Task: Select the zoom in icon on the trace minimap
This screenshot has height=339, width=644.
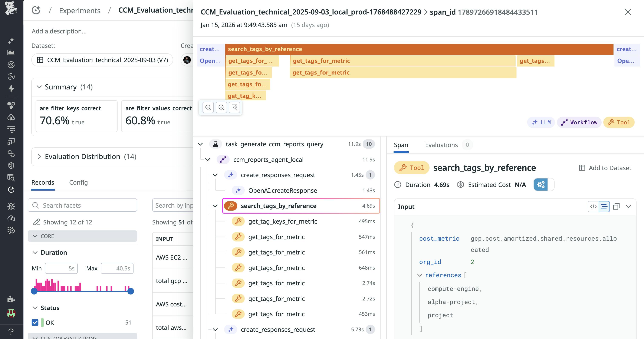Action: [x=221, y=108]
